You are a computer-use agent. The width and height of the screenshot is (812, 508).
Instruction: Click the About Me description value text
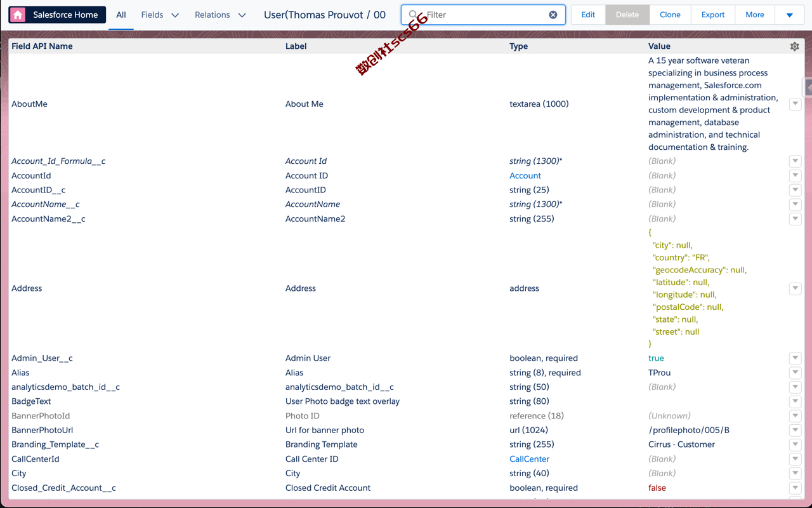coord(713,104)
